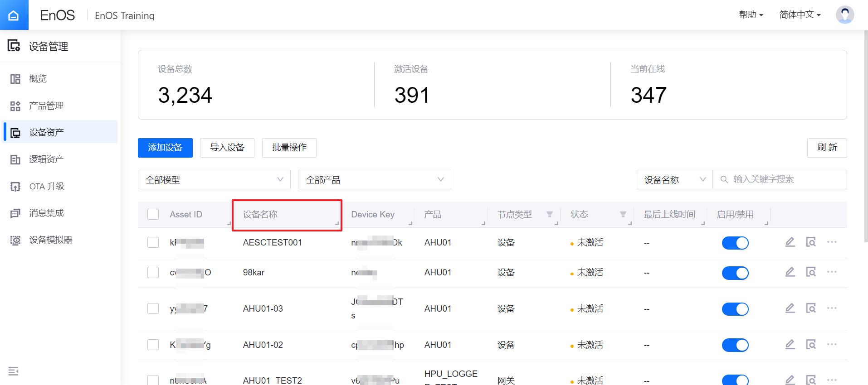Open OTA 升级 sidebar menu item
Viewport: 868px width, 385px height.
[x=47, y=187]
